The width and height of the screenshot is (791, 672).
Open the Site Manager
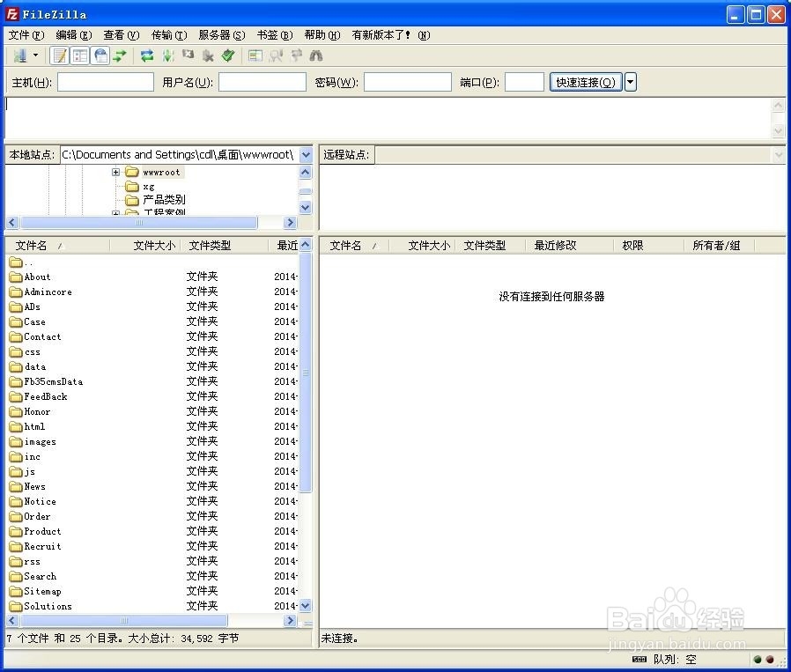click(19, 55)
